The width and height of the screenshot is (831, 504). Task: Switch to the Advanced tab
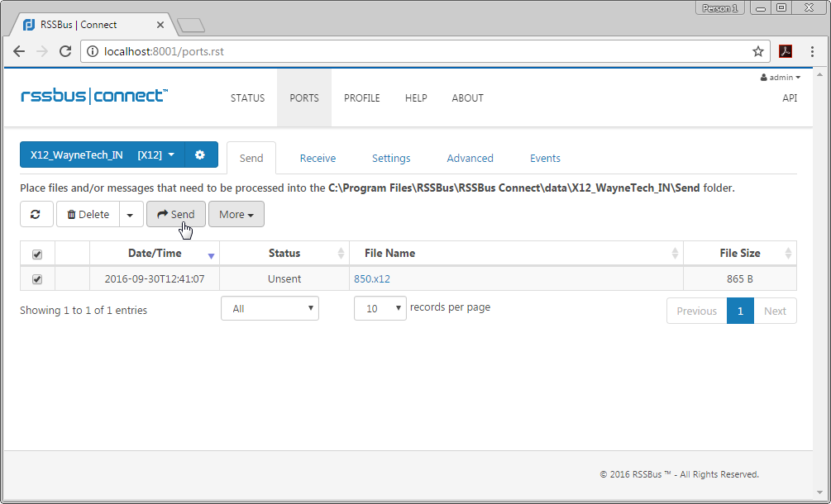click(x=470, y=158)
